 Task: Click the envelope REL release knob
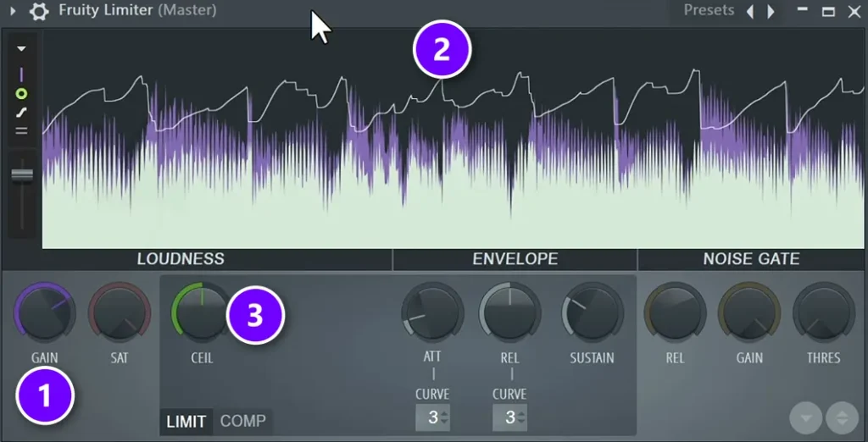pos(509,313)
